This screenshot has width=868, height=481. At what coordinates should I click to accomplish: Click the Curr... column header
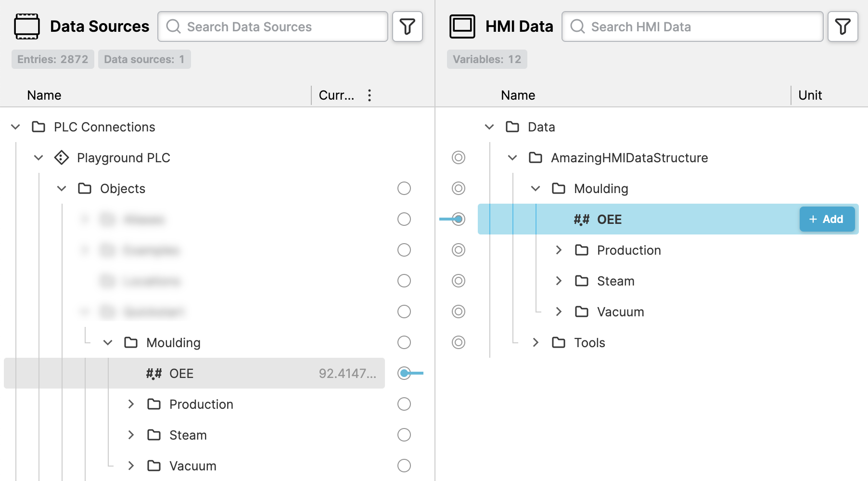336,95
